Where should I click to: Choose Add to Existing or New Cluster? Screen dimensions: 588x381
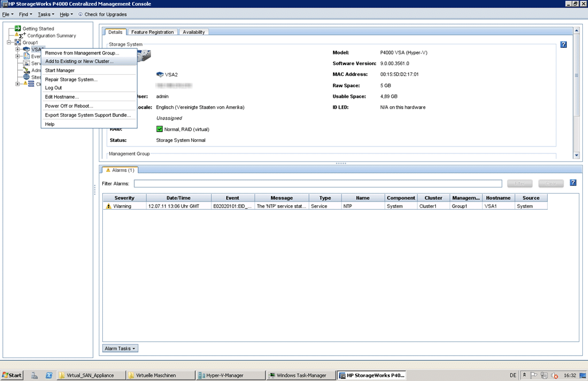89,61
